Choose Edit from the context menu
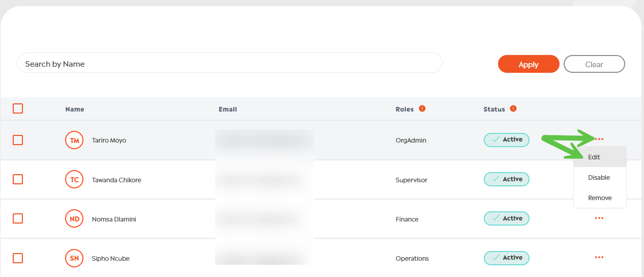 click(x=594, y=157)
